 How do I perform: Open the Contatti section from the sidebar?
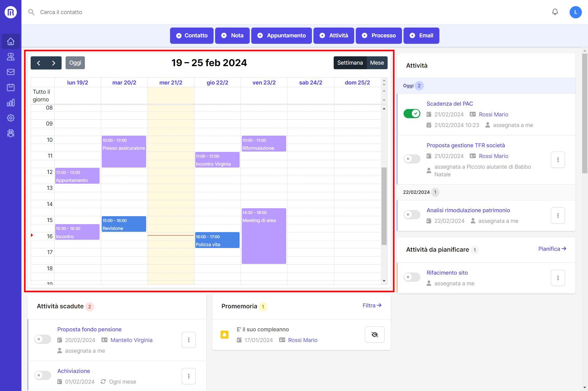pyautogui.click(x=11, y=57)
